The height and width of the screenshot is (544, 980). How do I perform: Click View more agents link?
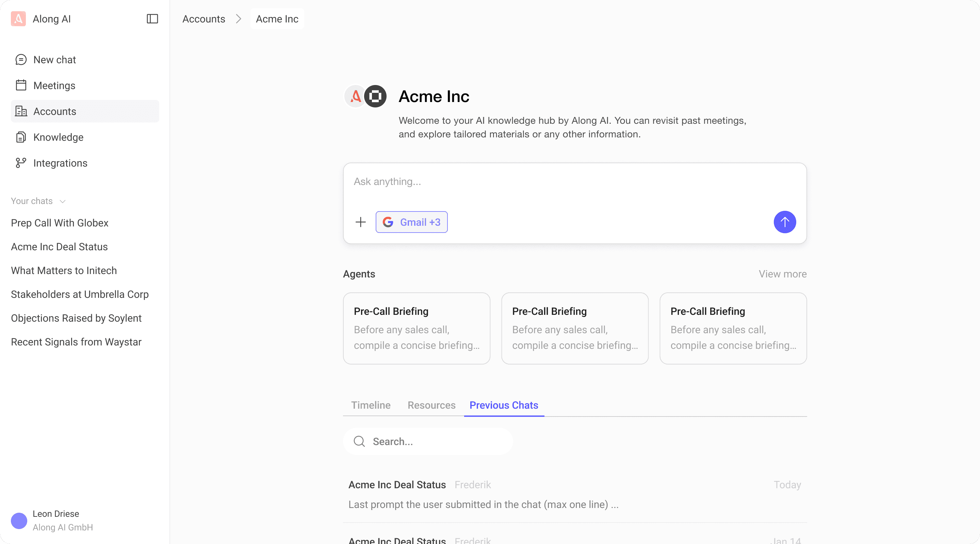pos(783,274)
